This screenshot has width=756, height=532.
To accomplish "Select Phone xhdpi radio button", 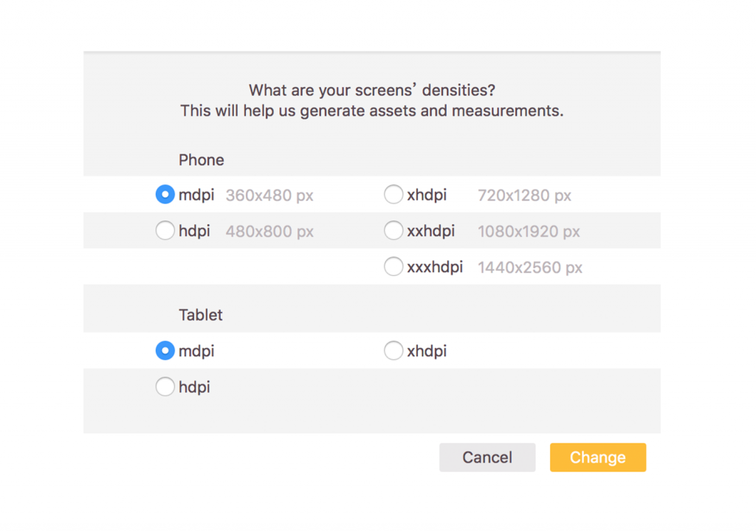I will pos(394,195).
